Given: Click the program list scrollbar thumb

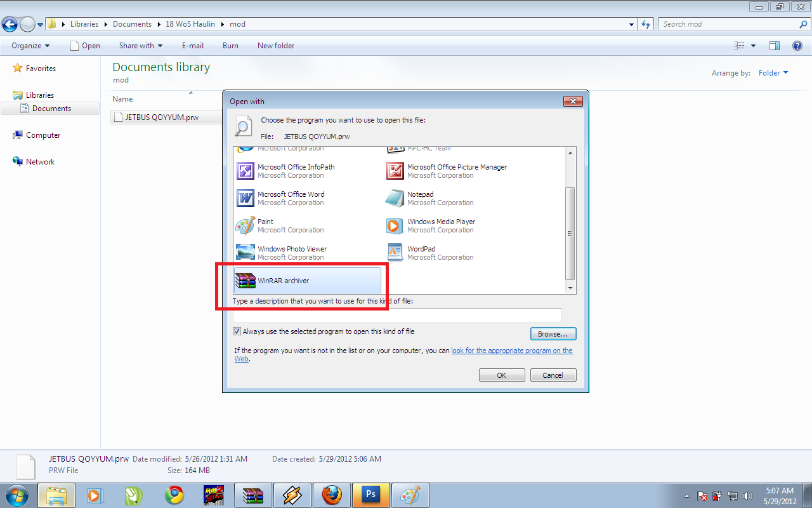Looking at the screenshot, I should (x=570, y=234).
